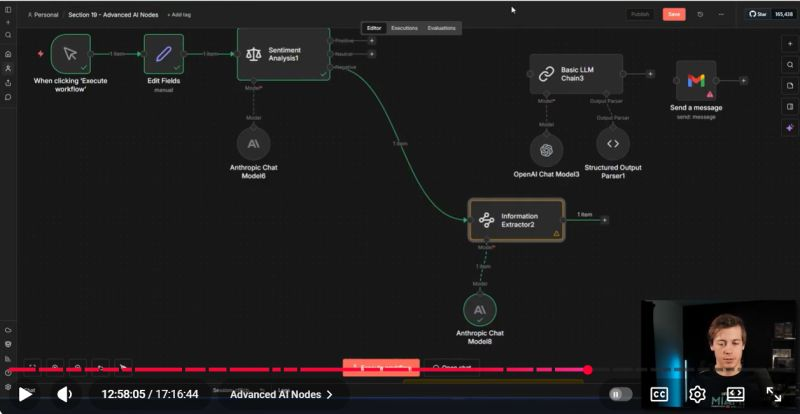Open the Anthropic Chat Model8 node
The width and height of the screenshot is (800, 414).
480,309
